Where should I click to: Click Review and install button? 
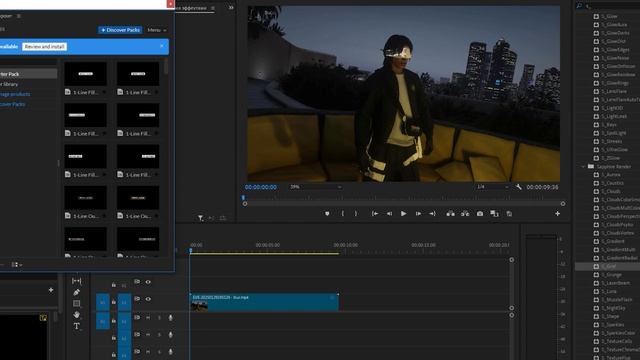point(44,47)
